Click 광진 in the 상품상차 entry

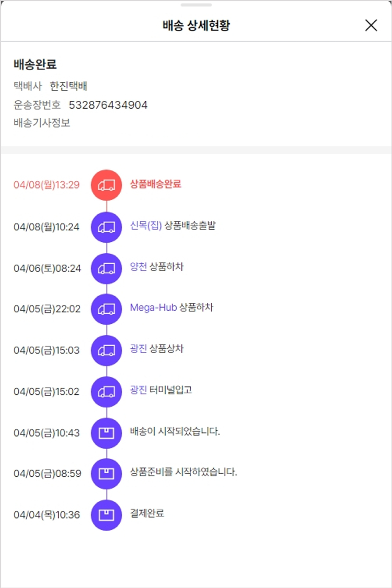139,349
